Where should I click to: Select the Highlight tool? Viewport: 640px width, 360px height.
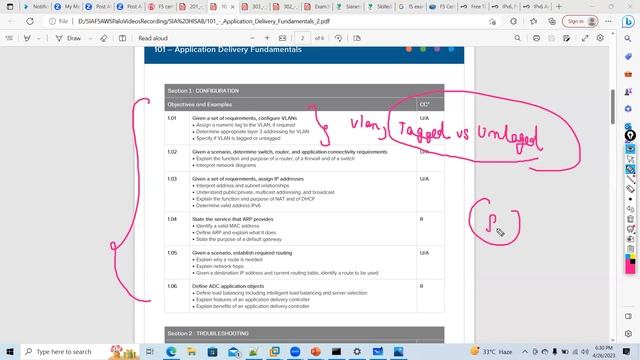pos(27,38)
